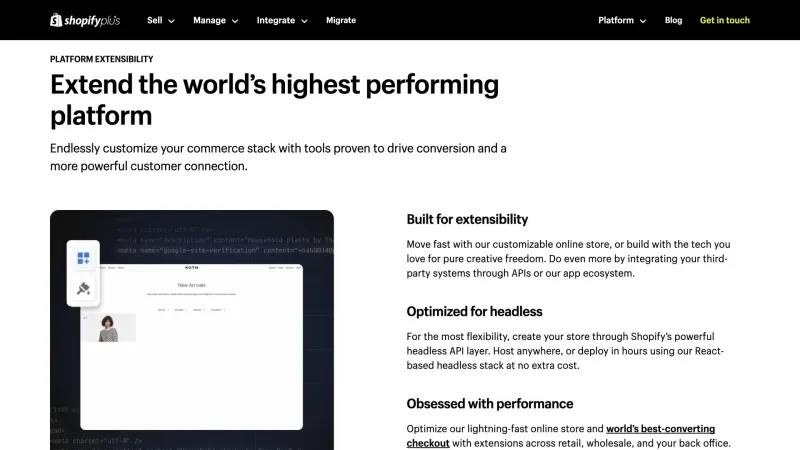800x450 pixels.
Task: Open the Manage menu
Action: 209,20
